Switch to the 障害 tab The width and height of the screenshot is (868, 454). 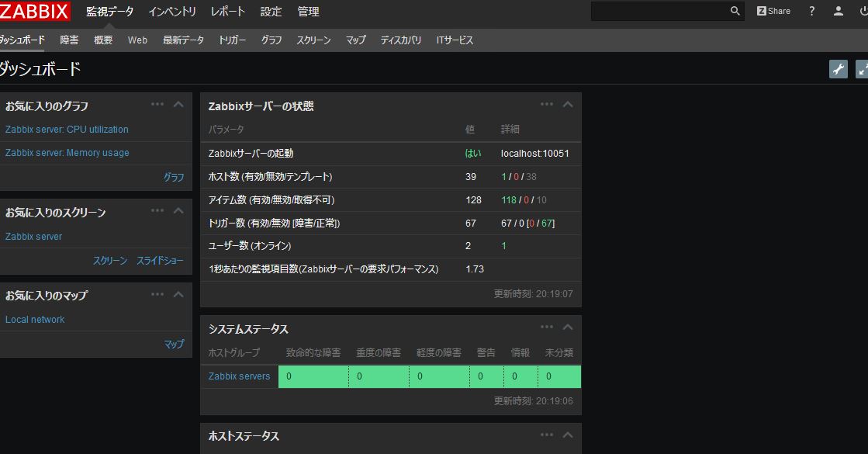[x=68, y=40]
